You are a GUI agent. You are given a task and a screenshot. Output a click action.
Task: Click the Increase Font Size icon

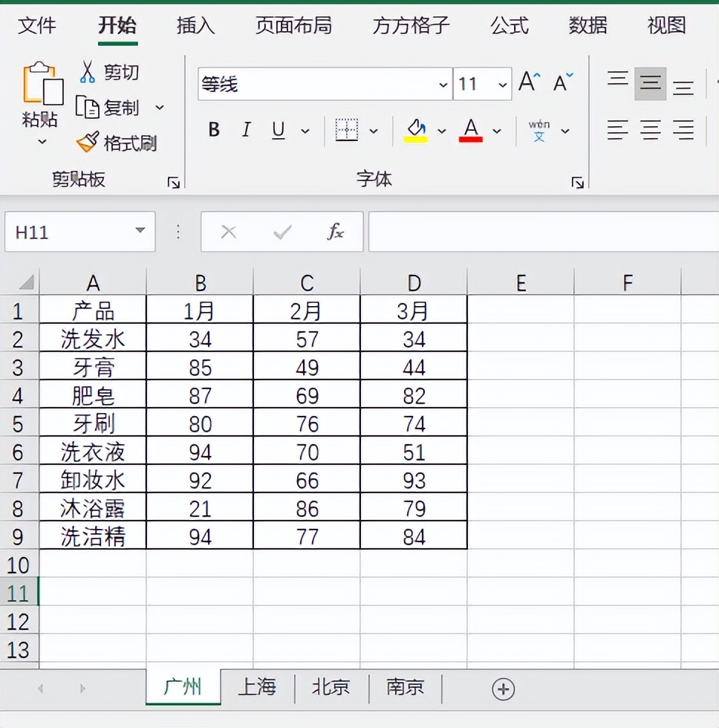coord(528,82)
